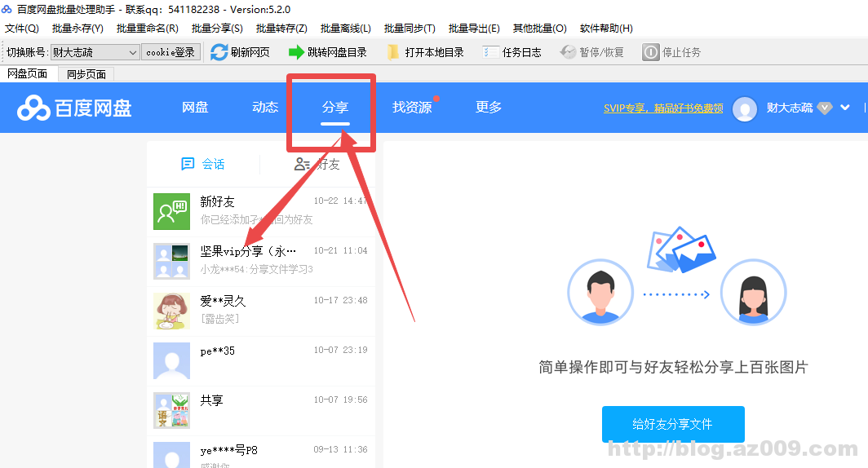Screen dimensions: 868x468
Task: Click the Baidu Netdisk logo (百度网盘)
Action: [75, 108]
